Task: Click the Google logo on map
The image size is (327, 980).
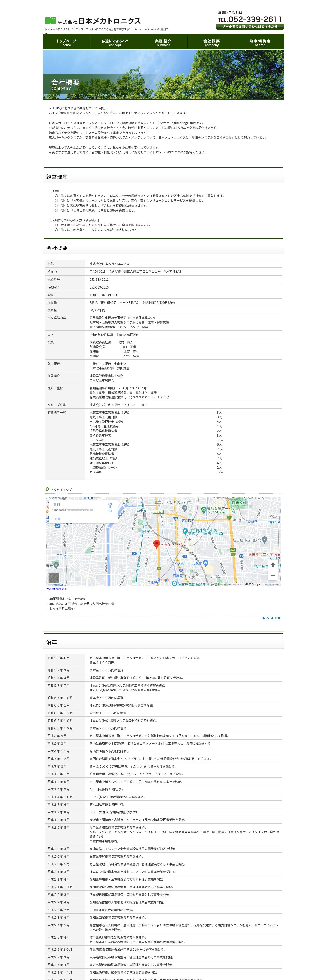Action: pyautogui.click(x=164, y=580)
